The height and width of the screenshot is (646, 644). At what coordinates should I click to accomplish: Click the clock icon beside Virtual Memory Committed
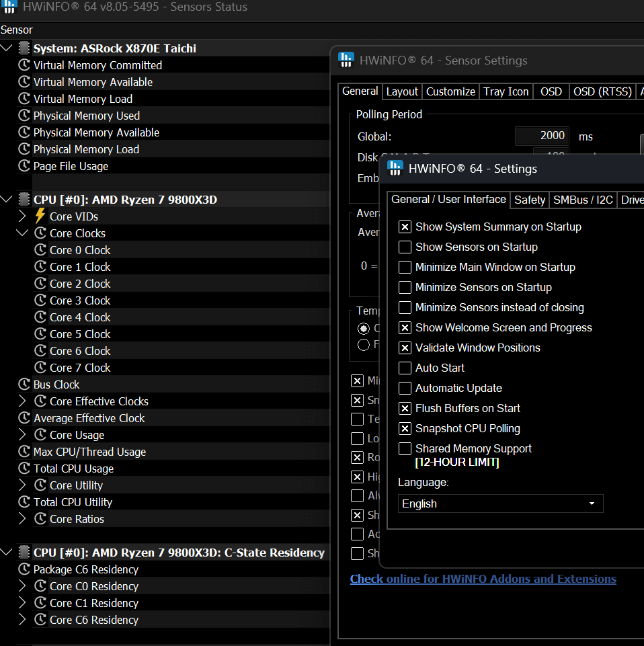click(x=24, y=65)
